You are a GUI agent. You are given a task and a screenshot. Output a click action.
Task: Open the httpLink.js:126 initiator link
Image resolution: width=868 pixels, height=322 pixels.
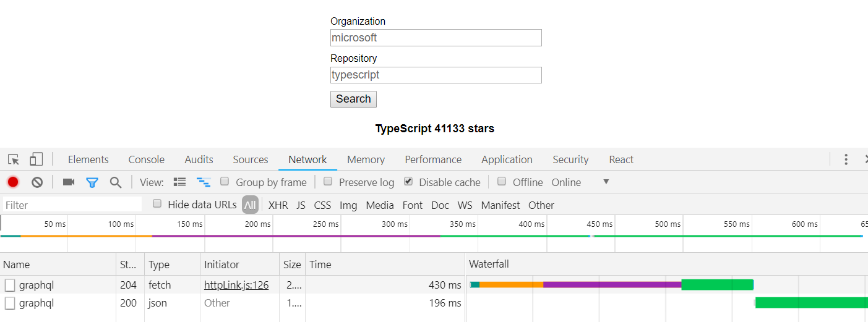pos(236,285)
